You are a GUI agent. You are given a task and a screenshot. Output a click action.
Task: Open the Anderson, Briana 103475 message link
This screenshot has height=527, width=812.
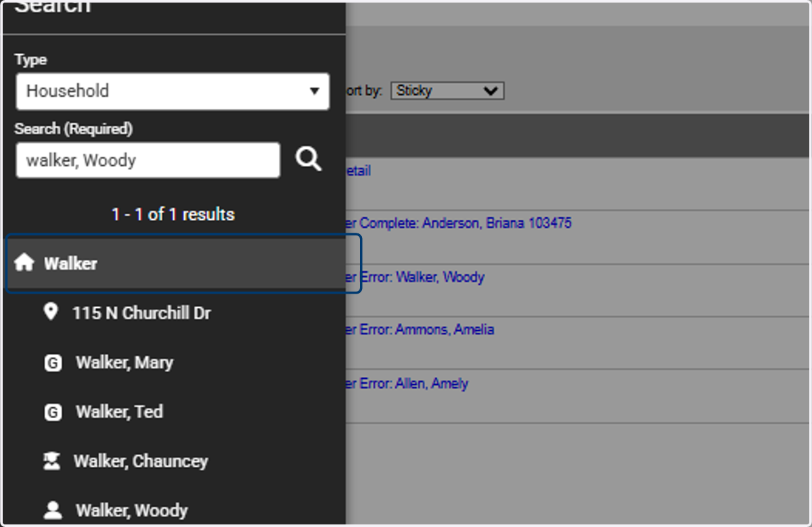click(x=459, y=223)
